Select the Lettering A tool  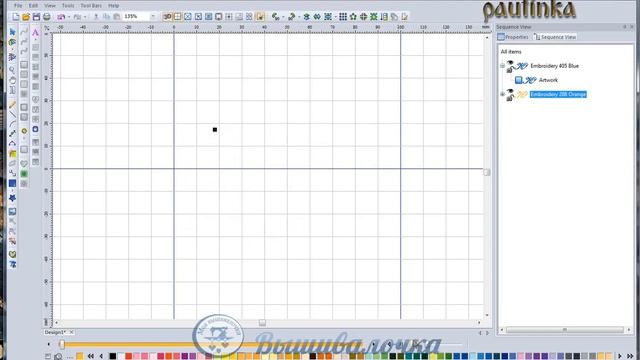click(x=36, y=33)
